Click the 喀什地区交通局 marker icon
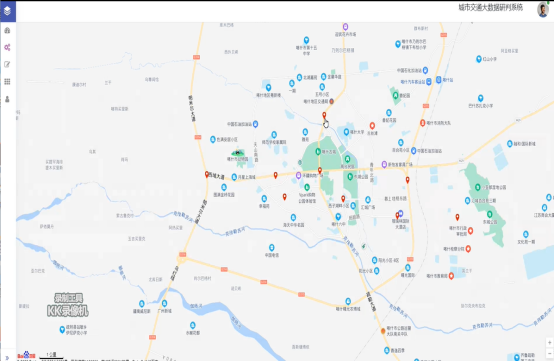Viewport: 554px width, 361px height. (x=331, y=101)
